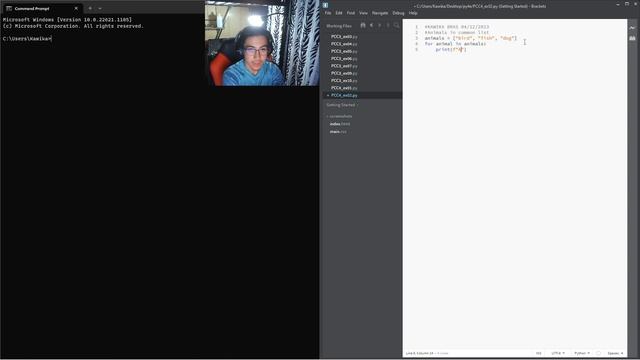Minimize the Brackets window
This screenshot has height=360, width=640.
618,4
